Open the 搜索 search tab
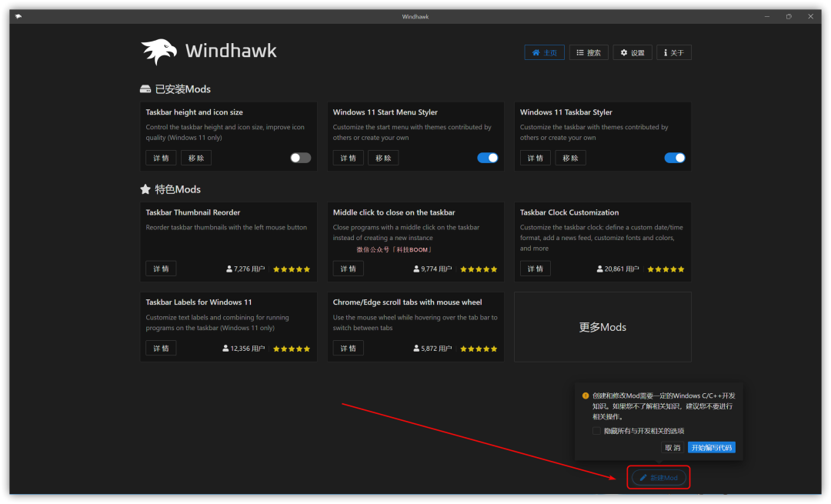831x504 pixels. [589, 52]
